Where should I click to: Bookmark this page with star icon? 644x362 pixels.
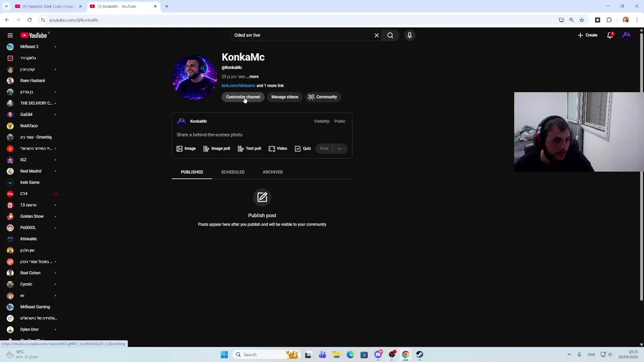coord(582,20)
